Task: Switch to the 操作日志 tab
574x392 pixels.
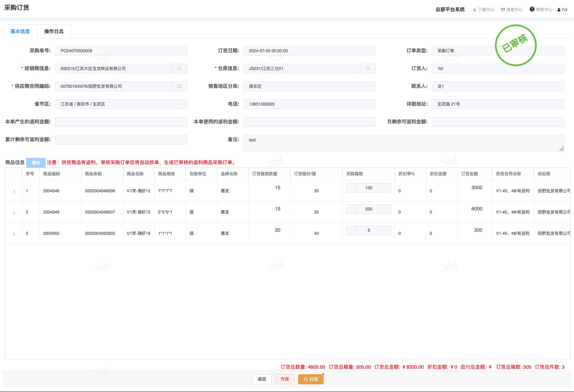Action: click(54, 31)
